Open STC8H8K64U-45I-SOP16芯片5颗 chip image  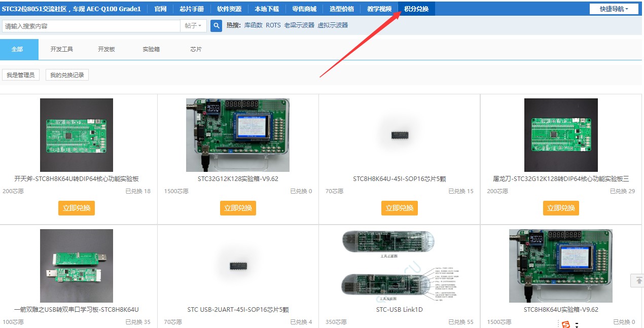[x=400, y=135]
